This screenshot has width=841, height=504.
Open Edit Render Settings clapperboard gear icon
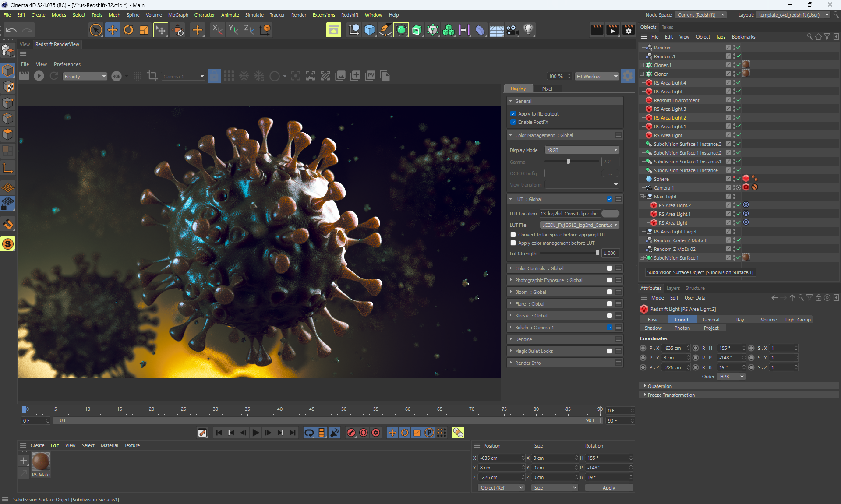pos(629,30)
